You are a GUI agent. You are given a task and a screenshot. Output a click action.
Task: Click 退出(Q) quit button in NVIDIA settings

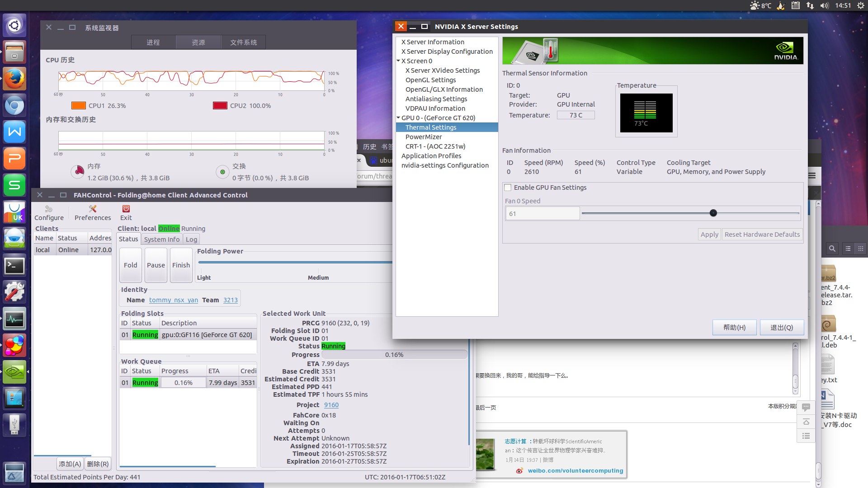tap(782, 328)
